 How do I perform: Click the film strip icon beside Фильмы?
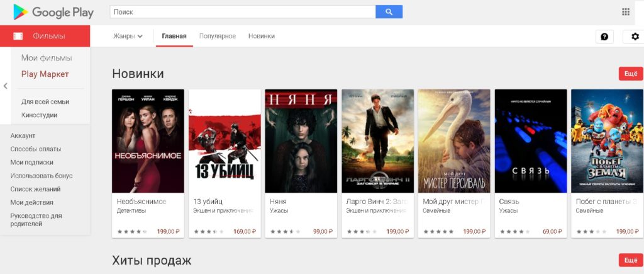18,36
